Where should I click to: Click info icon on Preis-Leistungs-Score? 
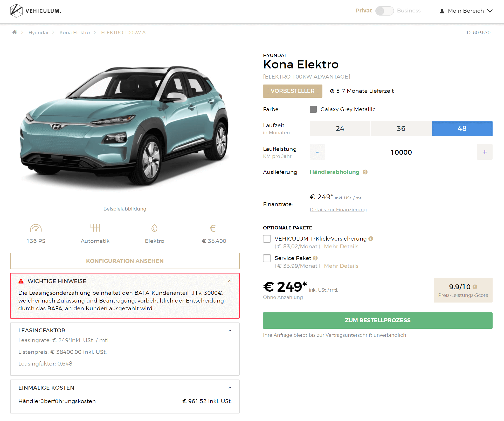coord(475,287)
